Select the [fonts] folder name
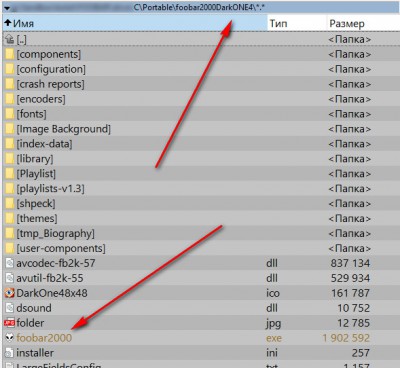400x368 pixels. pos(31,114)
